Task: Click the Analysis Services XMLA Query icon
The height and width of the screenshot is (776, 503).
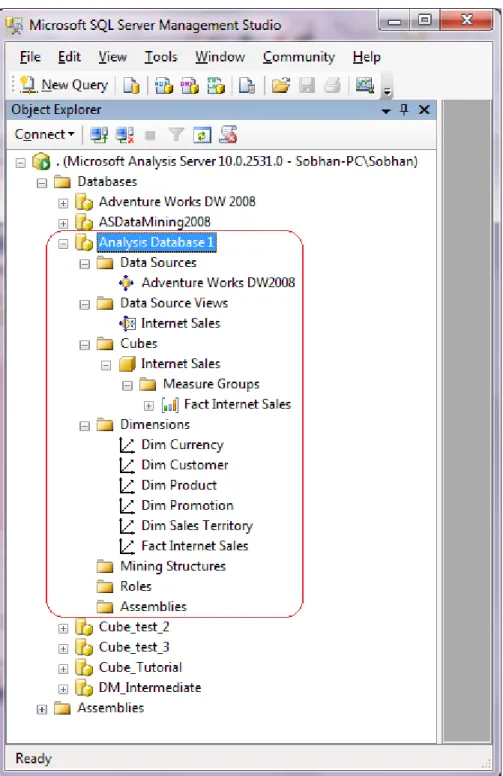Action: click(216, 85)
